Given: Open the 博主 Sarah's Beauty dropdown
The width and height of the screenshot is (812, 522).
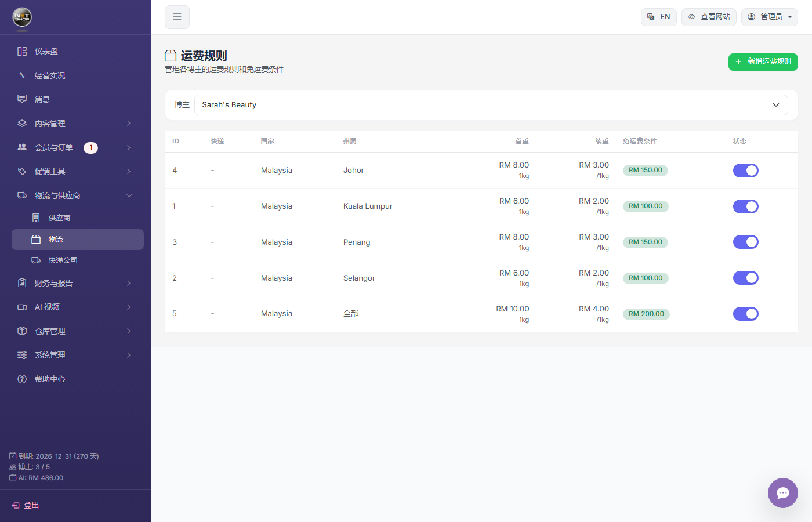Looking at the screenshot, I should (491, 105).
